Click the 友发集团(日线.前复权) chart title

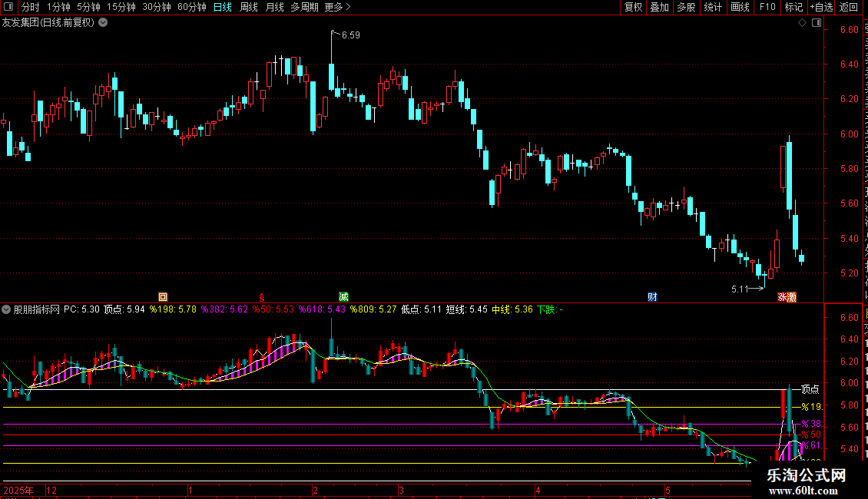tap(48, 23)
